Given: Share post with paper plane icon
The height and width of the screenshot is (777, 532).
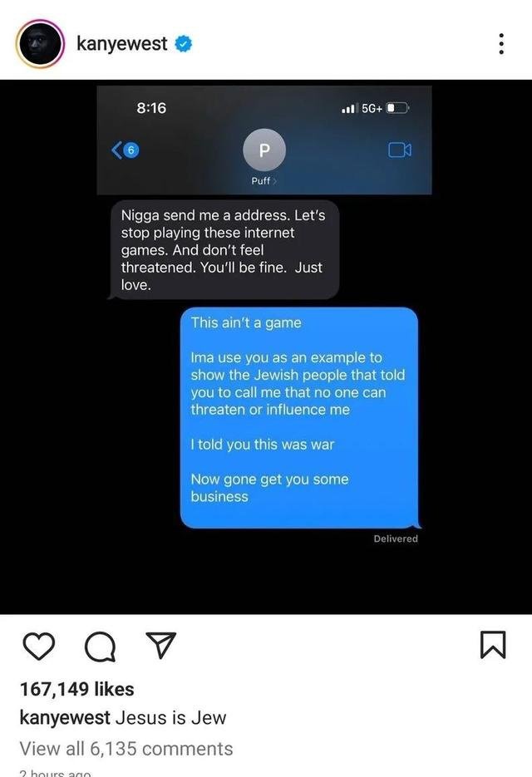Looking at the screenshot, I should (x=160, y=645).
